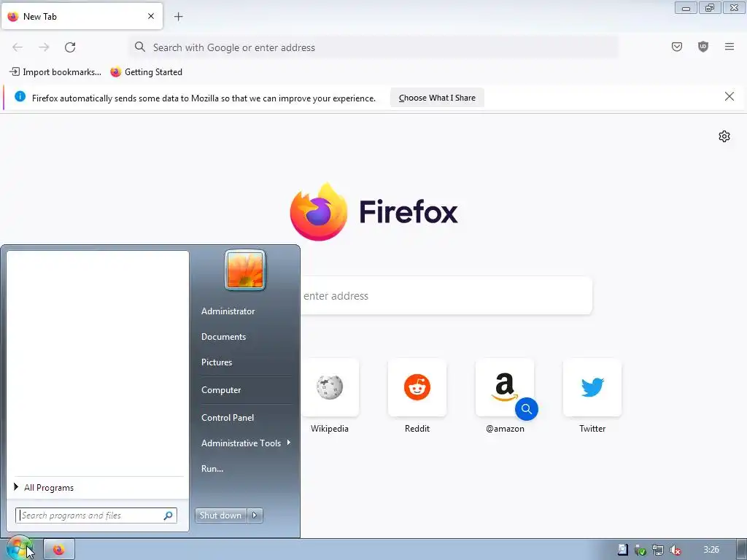Open Run... from the Start menu
The height and width of the screenshot is (560, 747).
point(212,469)
